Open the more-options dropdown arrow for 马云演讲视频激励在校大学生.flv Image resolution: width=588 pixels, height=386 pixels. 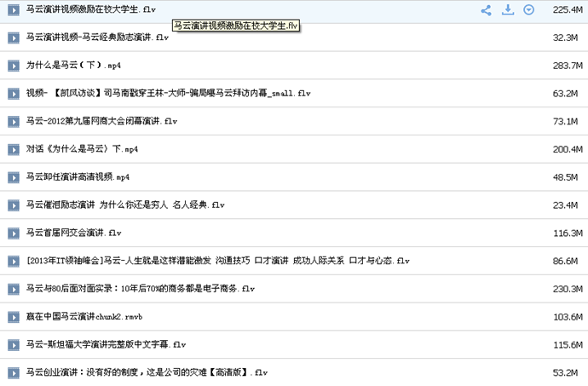pos(528,10)
